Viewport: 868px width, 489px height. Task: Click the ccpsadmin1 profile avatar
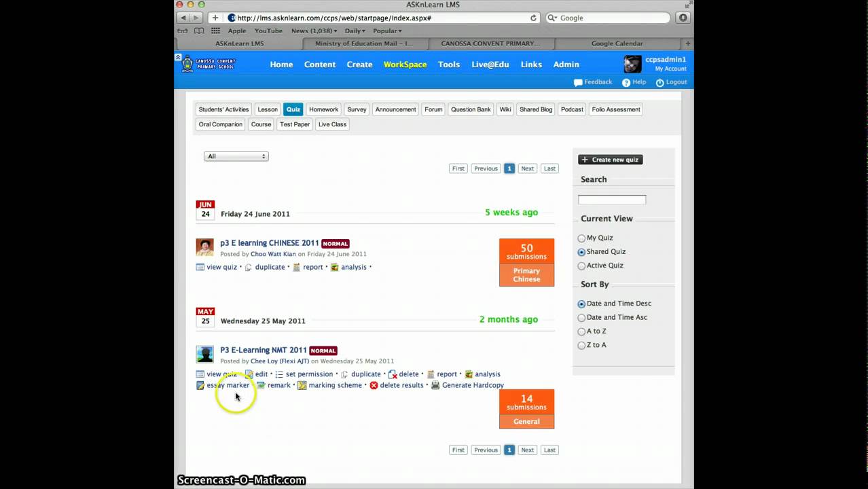(632, 64)
